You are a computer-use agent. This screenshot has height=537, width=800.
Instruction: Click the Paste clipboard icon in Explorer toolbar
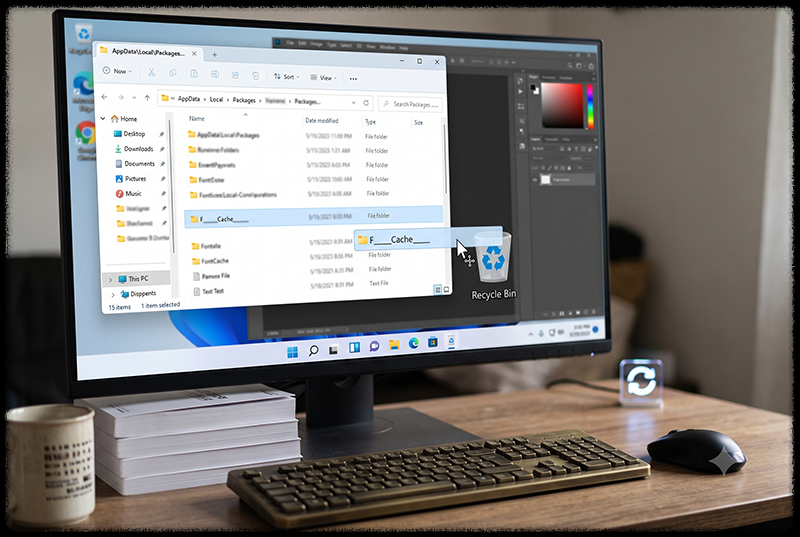point(194,73)
